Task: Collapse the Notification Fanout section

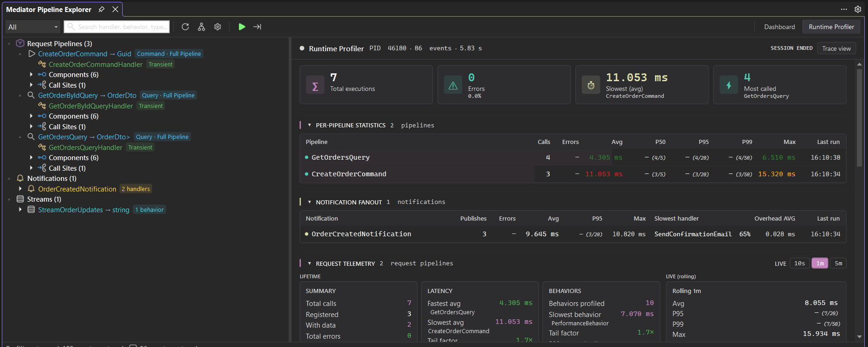Action: [309, 202]
